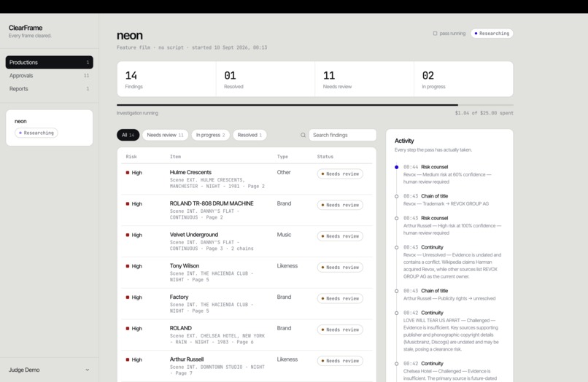Select the All findings filter tab

pyautogui.click(x=128, y=135)
